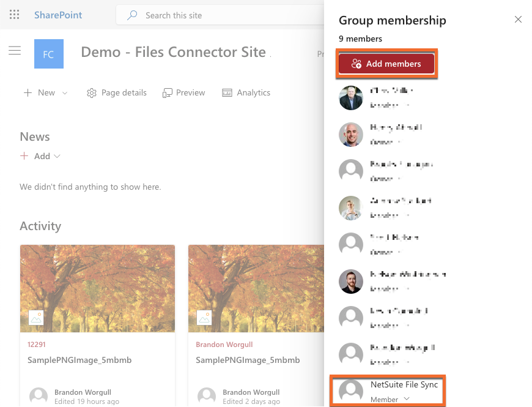Expand the New dropdown chevron

click(x=65, y=93)
